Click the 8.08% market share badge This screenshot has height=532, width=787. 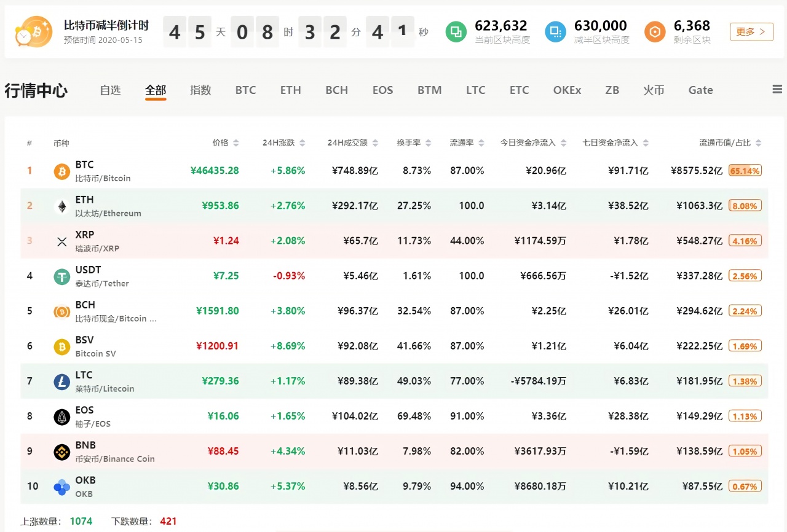click(x=745, y=205)
